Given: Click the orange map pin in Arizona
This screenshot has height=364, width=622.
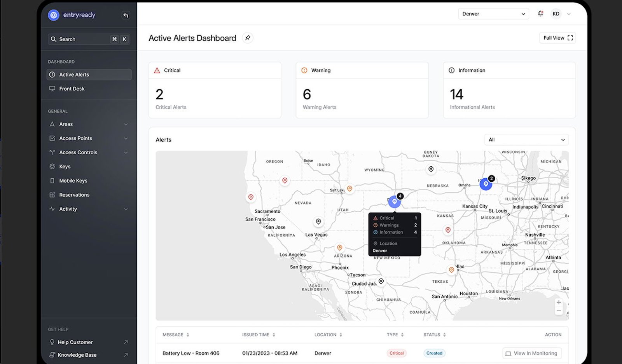Looking at the screenshot, I should 339,248.
